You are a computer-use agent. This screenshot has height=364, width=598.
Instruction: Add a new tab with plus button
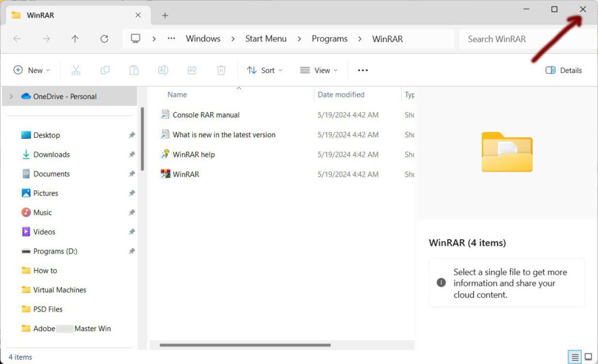click(x=165, y=16)
